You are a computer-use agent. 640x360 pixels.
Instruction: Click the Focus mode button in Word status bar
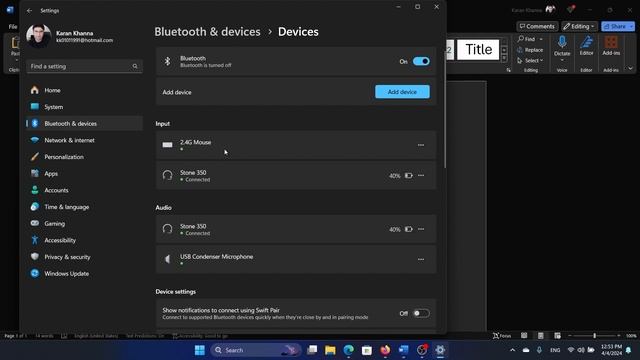(x=502, y=336)
